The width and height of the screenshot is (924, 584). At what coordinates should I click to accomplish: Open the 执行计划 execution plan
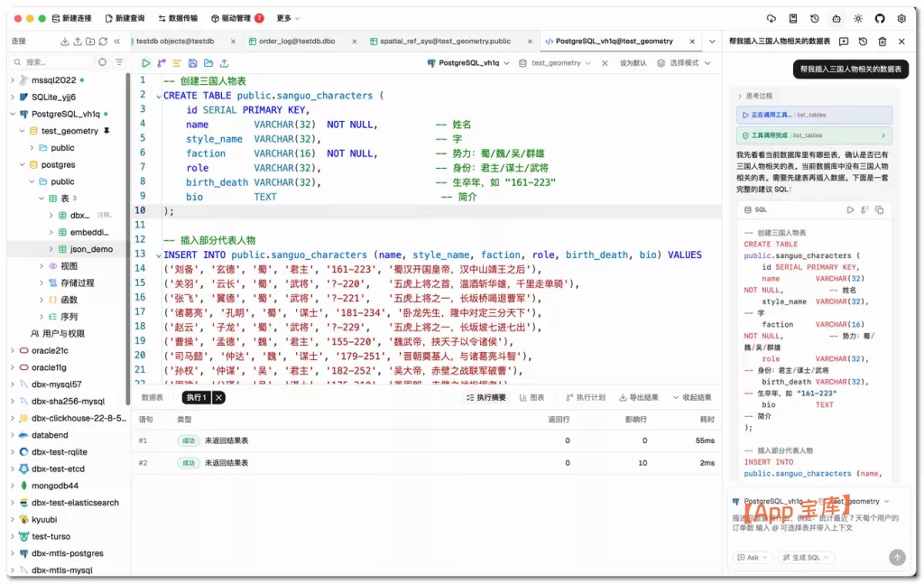click(585, 398)
